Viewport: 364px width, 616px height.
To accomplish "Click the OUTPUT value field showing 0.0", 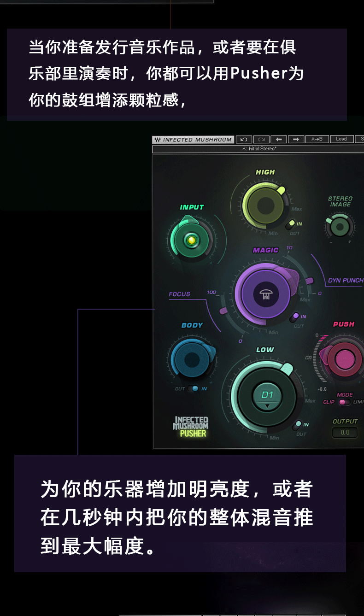I will 345,432.
